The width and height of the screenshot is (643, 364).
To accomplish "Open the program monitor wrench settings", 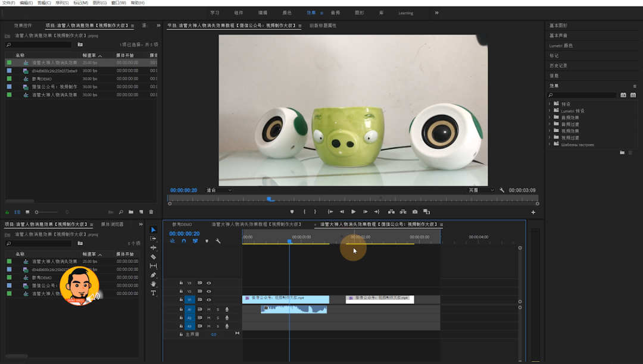I will pyautogui.click(x=502, y=190).
